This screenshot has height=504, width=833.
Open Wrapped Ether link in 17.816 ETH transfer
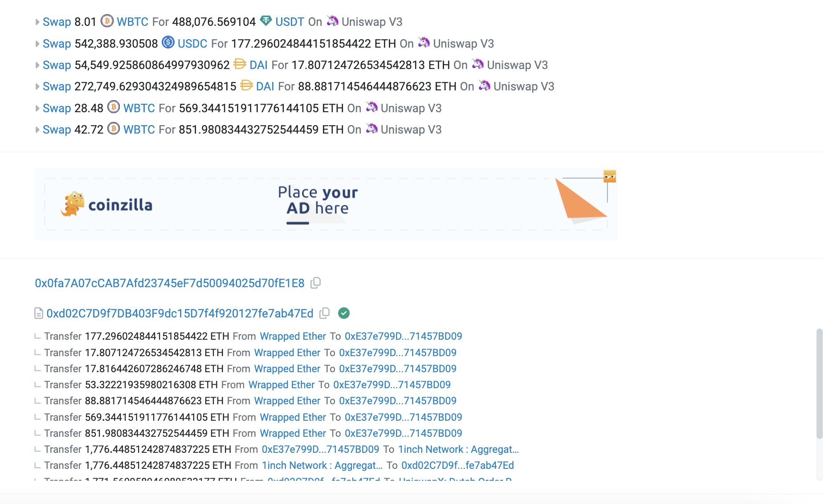coord(287,369)
